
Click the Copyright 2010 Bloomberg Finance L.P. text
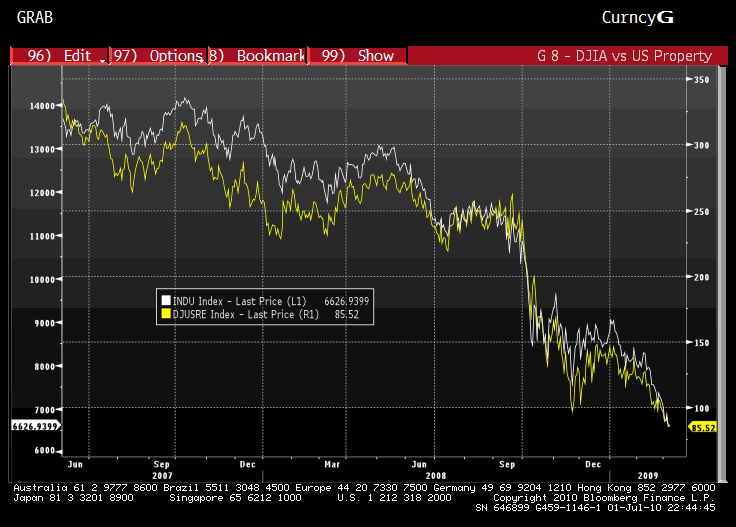[x=604, y=497]
